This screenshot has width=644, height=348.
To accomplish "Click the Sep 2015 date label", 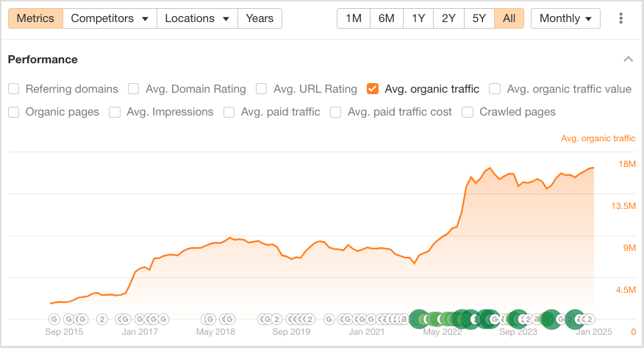I will coord(64,332).
